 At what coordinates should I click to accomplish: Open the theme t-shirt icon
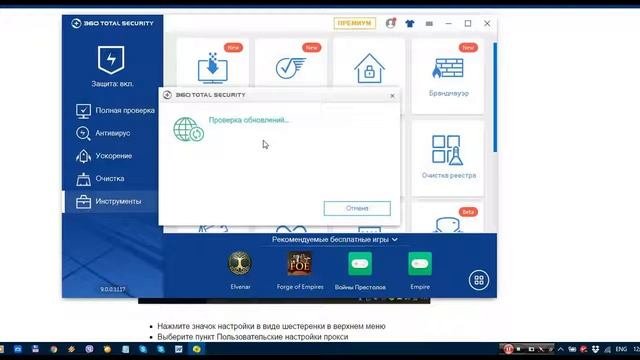pyautogui.click(x=410, y=24)
